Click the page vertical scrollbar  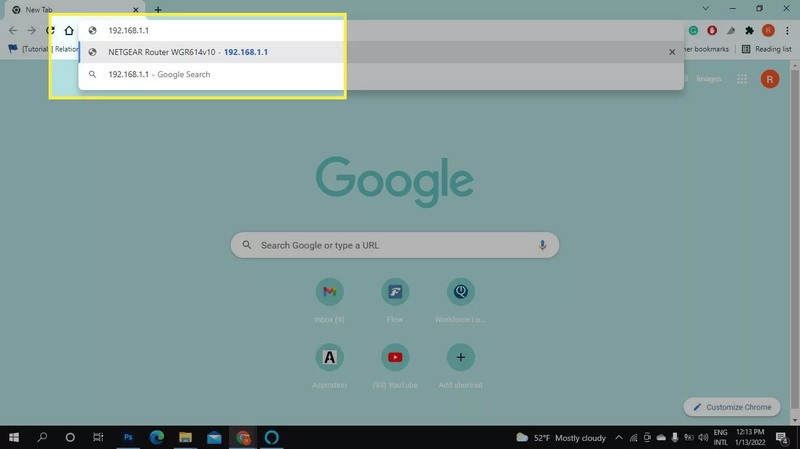pyautogui.click(x=794, y=242)
